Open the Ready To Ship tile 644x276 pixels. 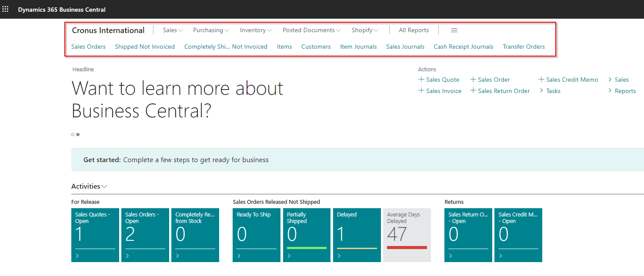tap(257, 235)
